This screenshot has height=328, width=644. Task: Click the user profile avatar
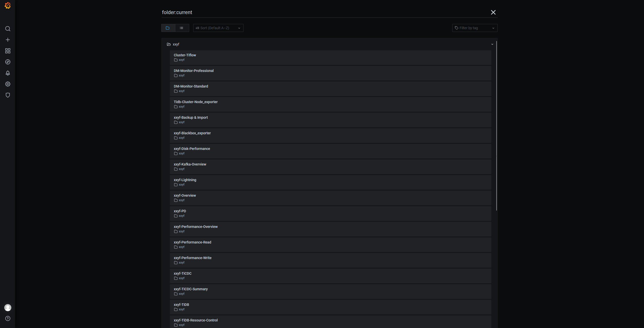[8, 307]
